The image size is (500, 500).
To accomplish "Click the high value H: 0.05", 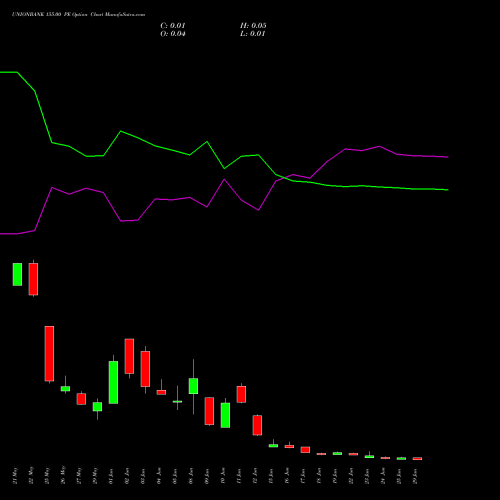I will coord(253,26).
